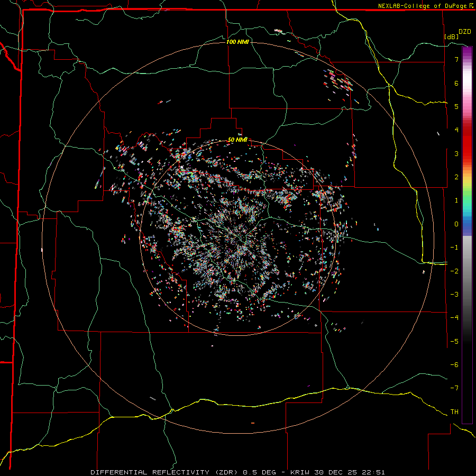
Task: Click the color scale value -7
Action: tap(454, 388)
